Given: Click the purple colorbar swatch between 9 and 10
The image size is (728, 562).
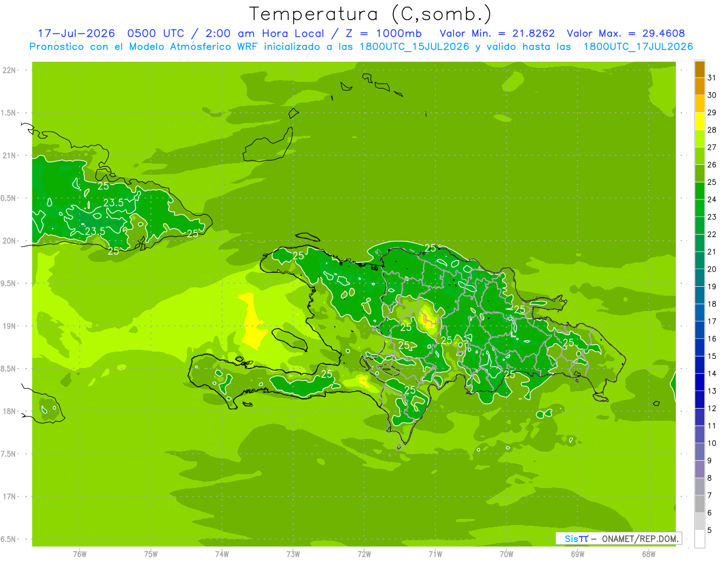Looking at the screenshot, I should pyautogui.click(x=699, y=452).
